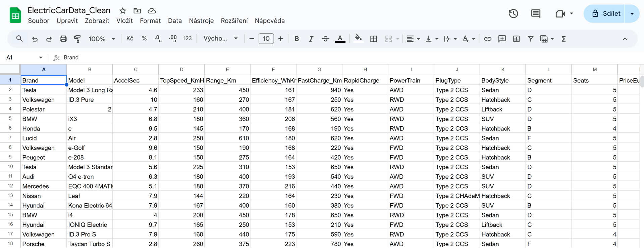Select cell with Type 2 CHAdeM
The width and height of the screenshot is (644, 248).
457,196
